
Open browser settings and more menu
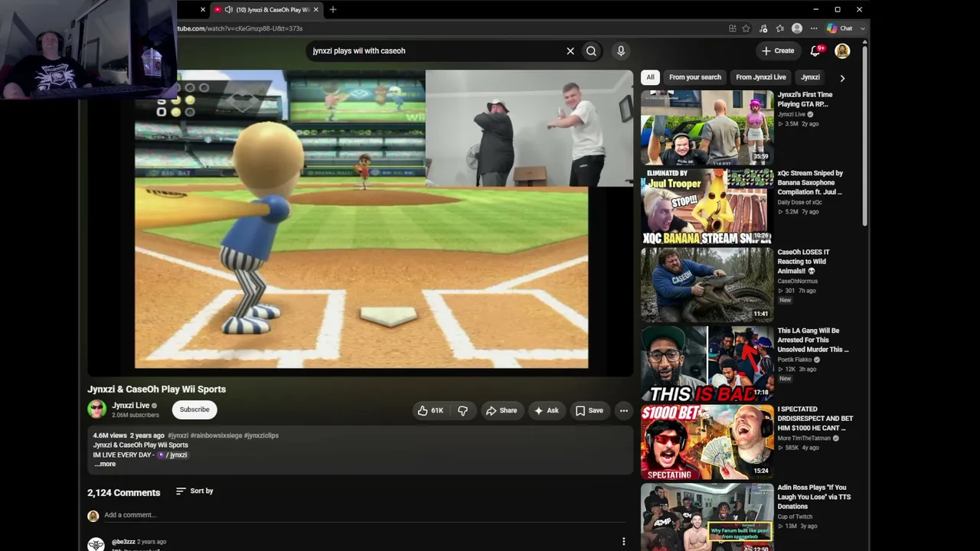click(813, 28)
